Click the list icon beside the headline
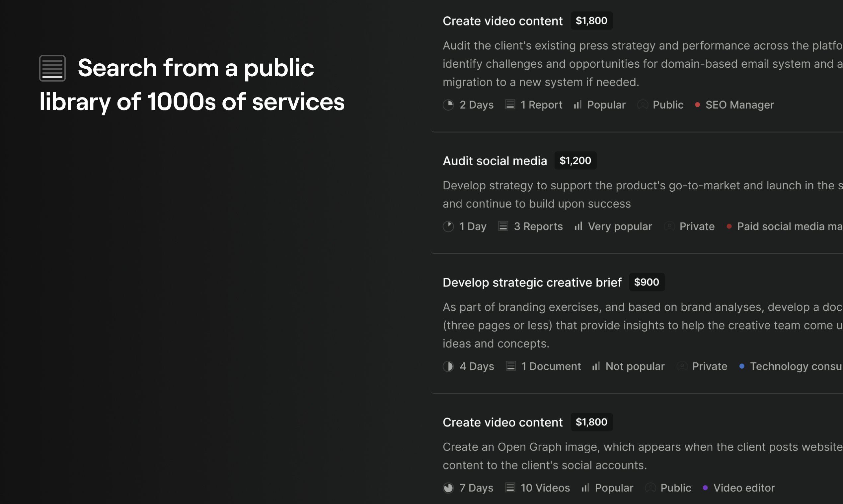Image resolution: width=843 pixels, height=504 pixels. pyautogui.click(x=52, y=68)
